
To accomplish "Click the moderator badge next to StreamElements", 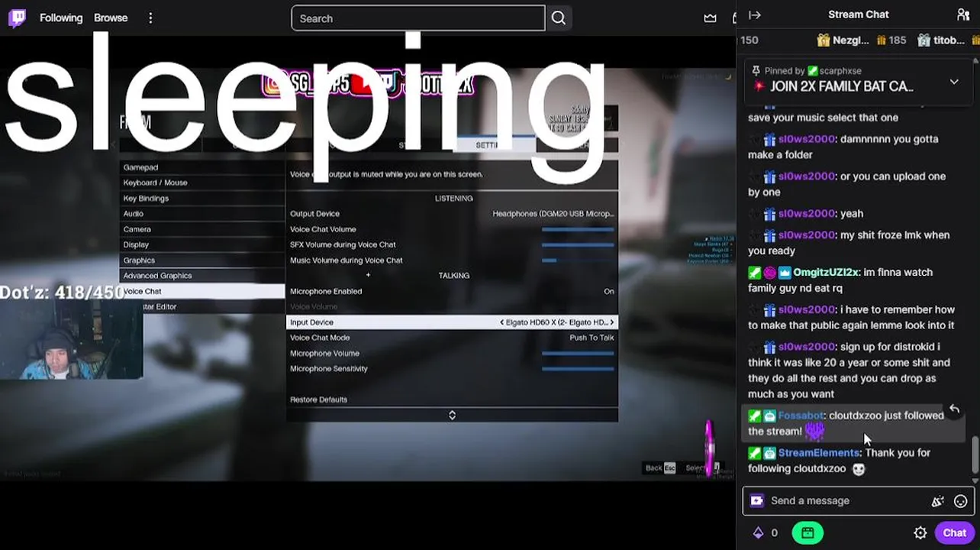I will pyautogui.click(x=754, y=453).
